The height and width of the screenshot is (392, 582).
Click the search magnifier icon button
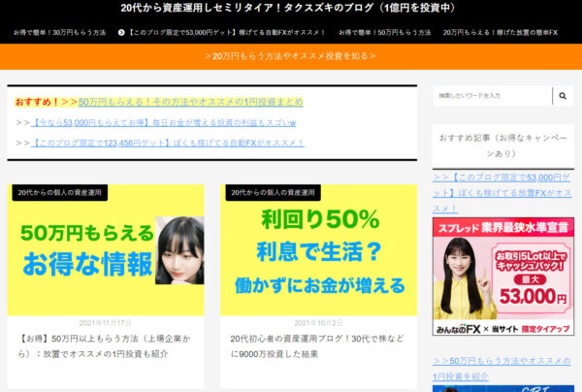(563, 96)
